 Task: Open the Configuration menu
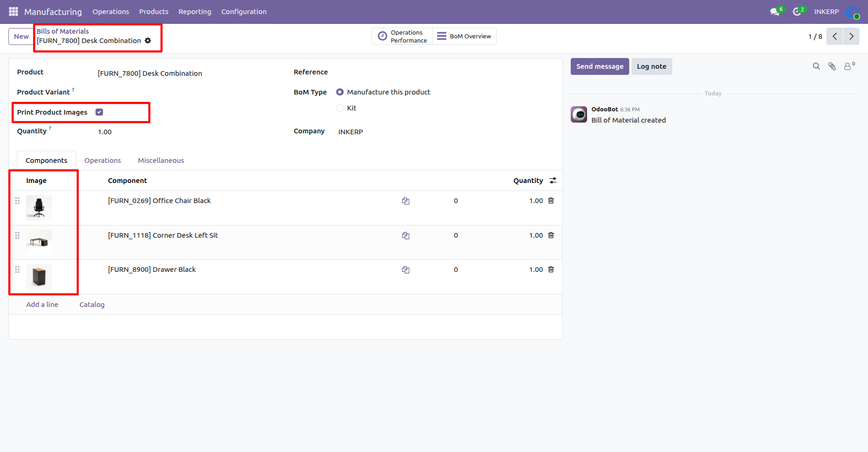(x=244, y=12)
